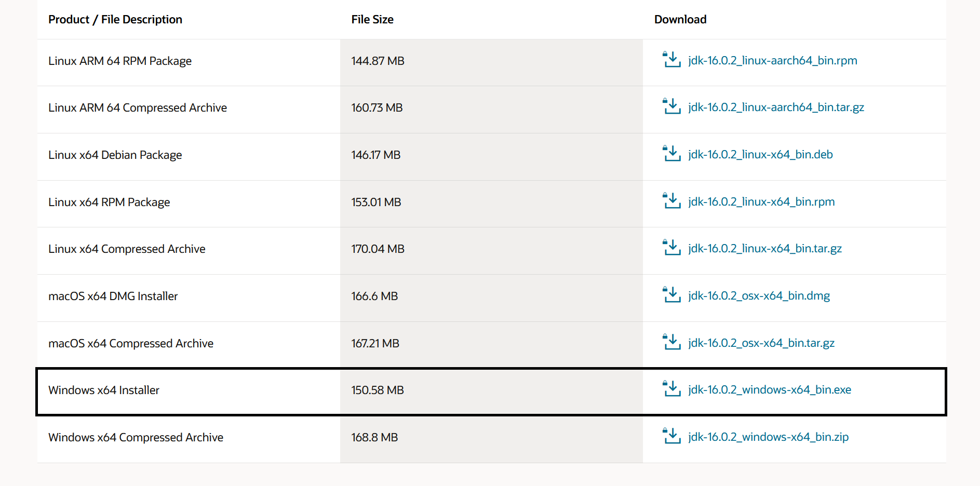The width and height of the screenshot is (980, 486).
Task: Click download icon for osx-x64_bin.dmg
Action: tap(672, 295)
